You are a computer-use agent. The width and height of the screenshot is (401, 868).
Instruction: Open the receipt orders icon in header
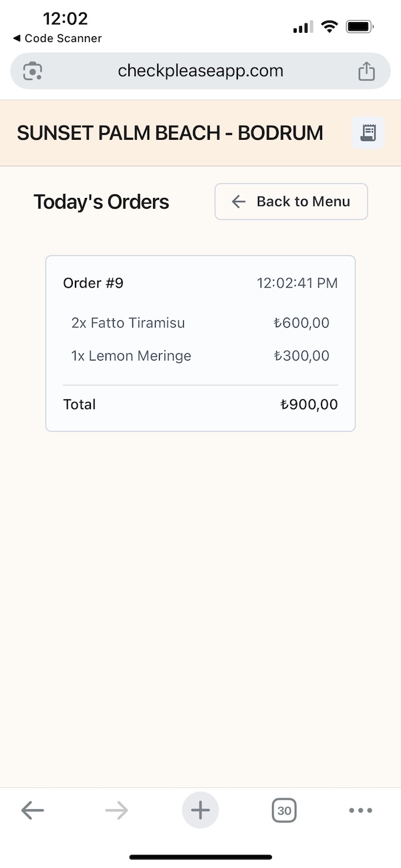point(368,132)
